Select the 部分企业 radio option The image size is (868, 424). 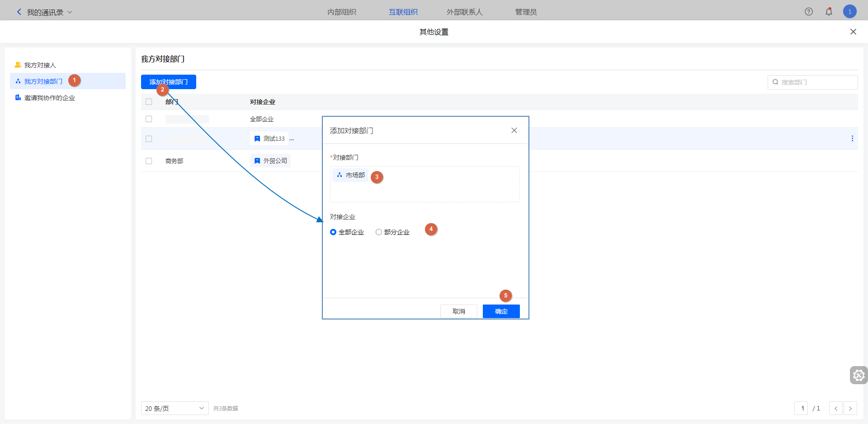click(x=379, y=232)
